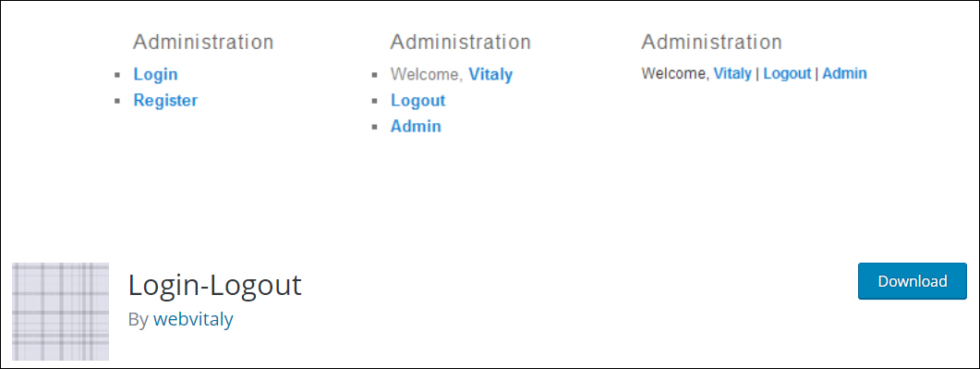Click Logout in the pipe-separated row
Viewport: 980px width, 369px height.
788,73
